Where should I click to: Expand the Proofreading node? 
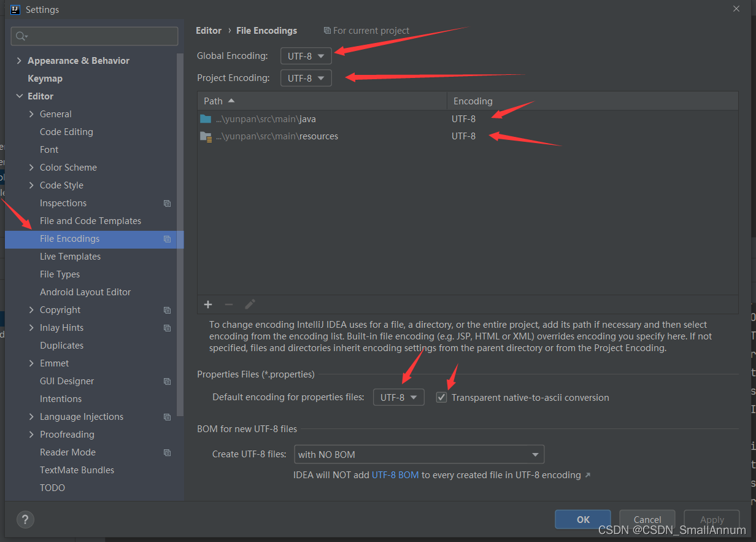pos(31,434)
